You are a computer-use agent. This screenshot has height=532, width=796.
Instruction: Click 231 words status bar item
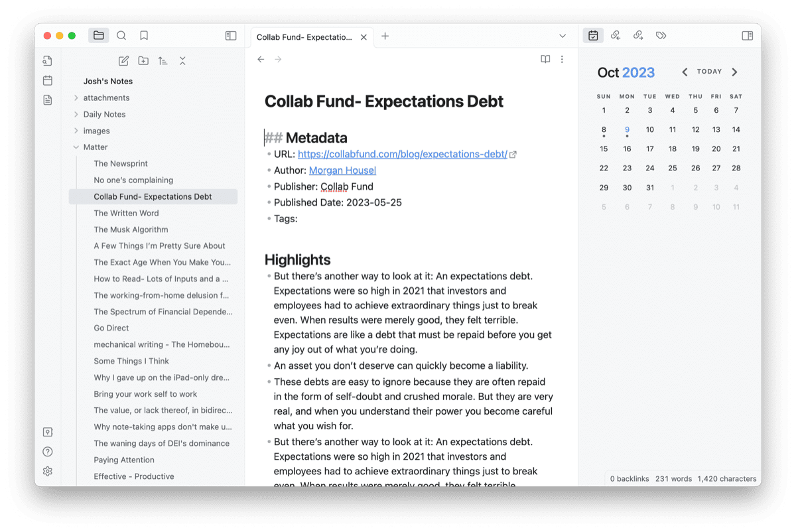click(x=673, y=479)
